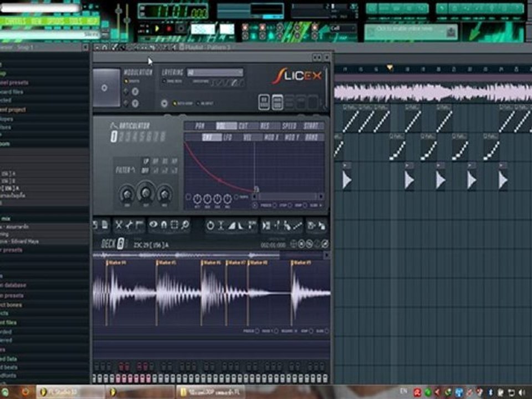Select articulator number 5
The image size is (532, 399).
pos(142,137)
